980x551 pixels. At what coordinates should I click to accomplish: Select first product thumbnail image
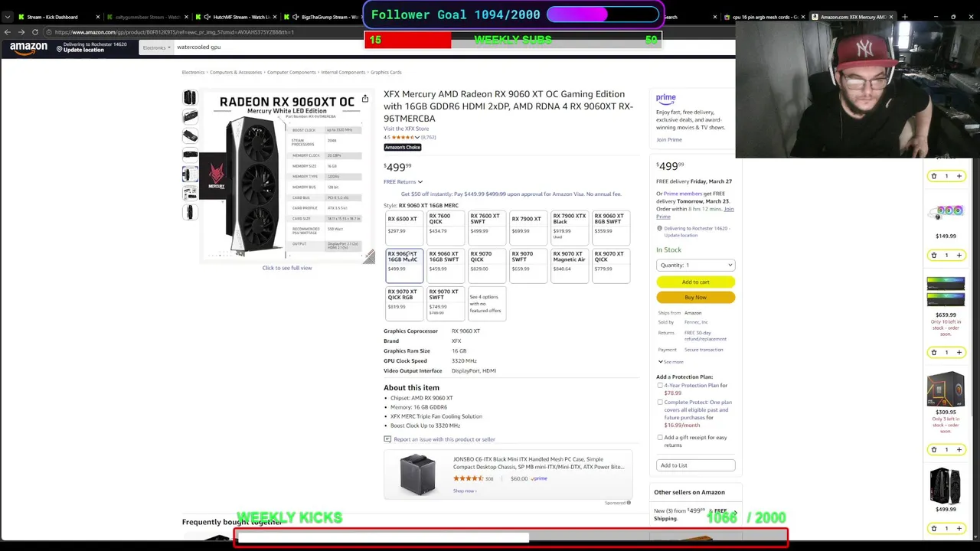coord(190,97)
